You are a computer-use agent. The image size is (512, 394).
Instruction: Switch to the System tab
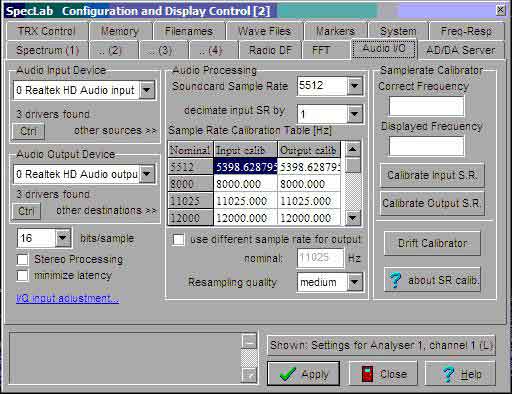398,31
